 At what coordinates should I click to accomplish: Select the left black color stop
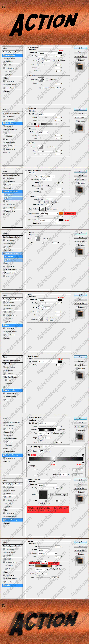click(x=29, y=462)
